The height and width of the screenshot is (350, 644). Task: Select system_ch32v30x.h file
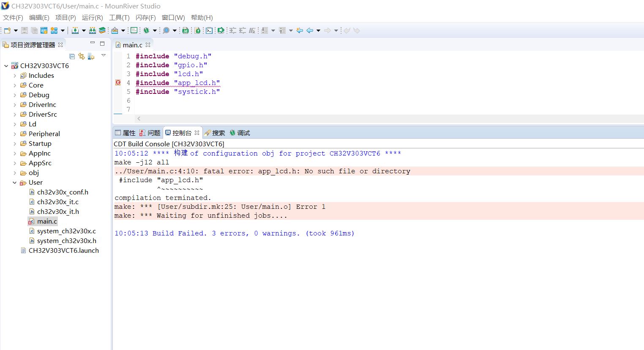[x=66, y=241]
